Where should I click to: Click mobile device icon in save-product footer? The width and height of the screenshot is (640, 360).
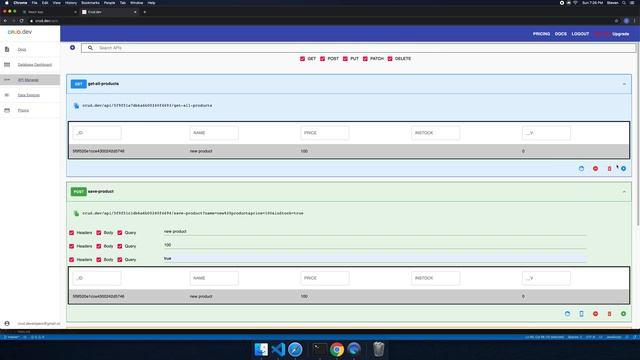[581, 314]
